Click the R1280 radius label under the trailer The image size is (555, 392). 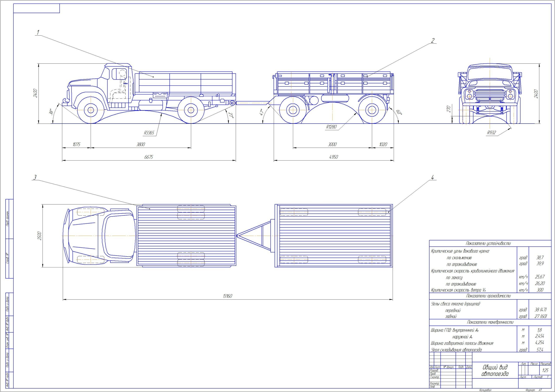point(331,127)
